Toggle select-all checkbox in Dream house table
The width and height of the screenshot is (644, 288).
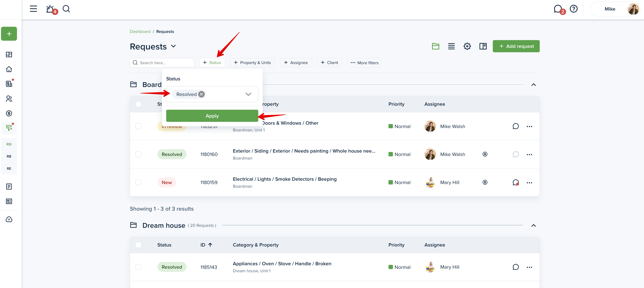point(138,245)
